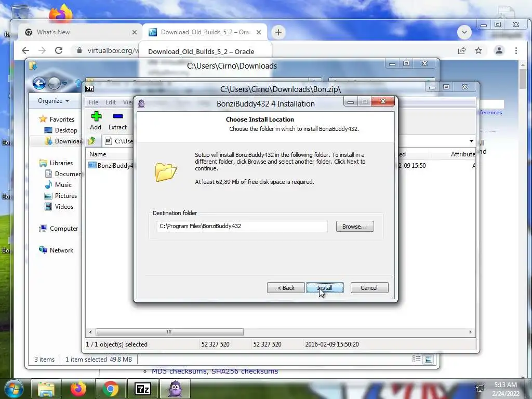Click the Chrome page vertical scrollbar thumb
Viewport: 532px width, 399px height.
point(523,79)
